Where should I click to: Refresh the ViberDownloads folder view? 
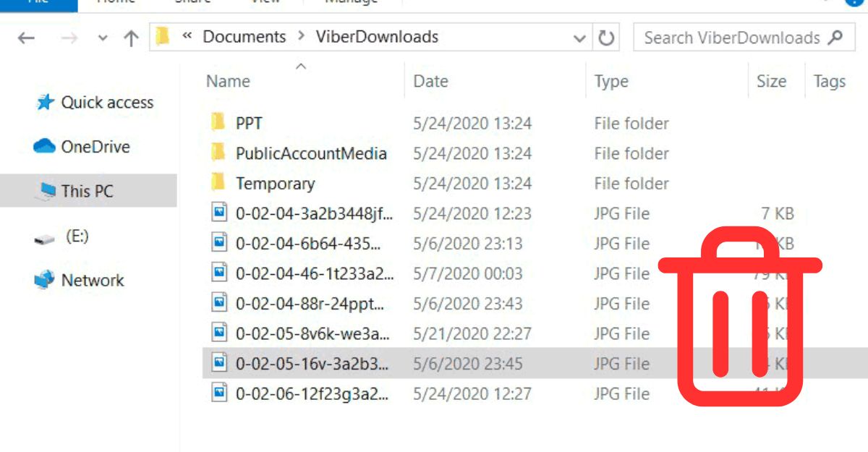(608, 37)
